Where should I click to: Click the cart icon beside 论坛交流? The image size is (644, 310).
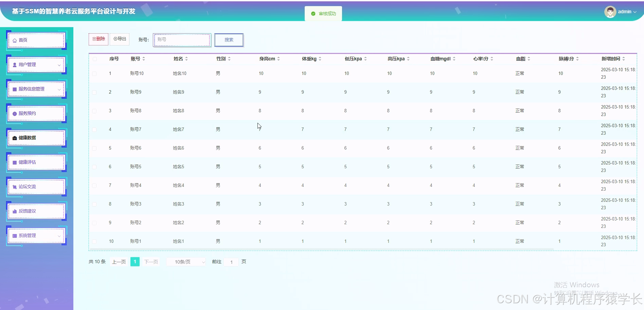pos(15,187)
